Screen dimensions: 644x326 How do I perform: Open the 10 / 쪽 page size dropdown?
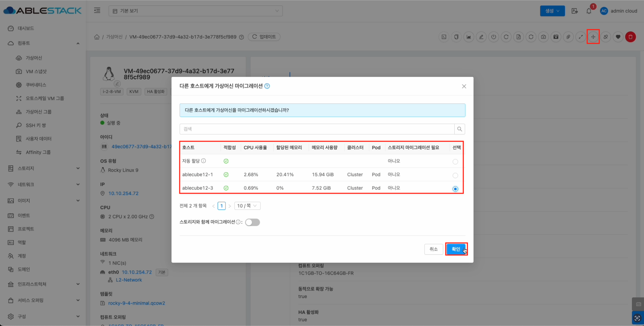[247, 206]
